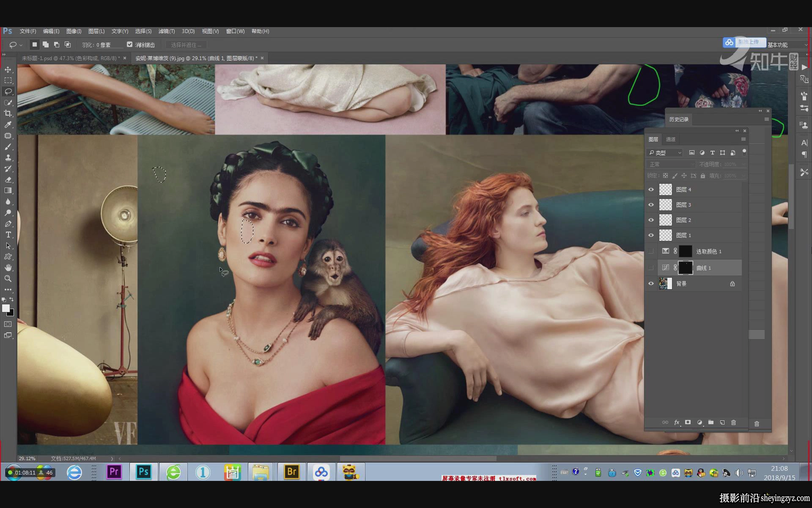Delete layer with Layers panel trash icon
Screen dimensions: 812x508
tap(734, 422)
